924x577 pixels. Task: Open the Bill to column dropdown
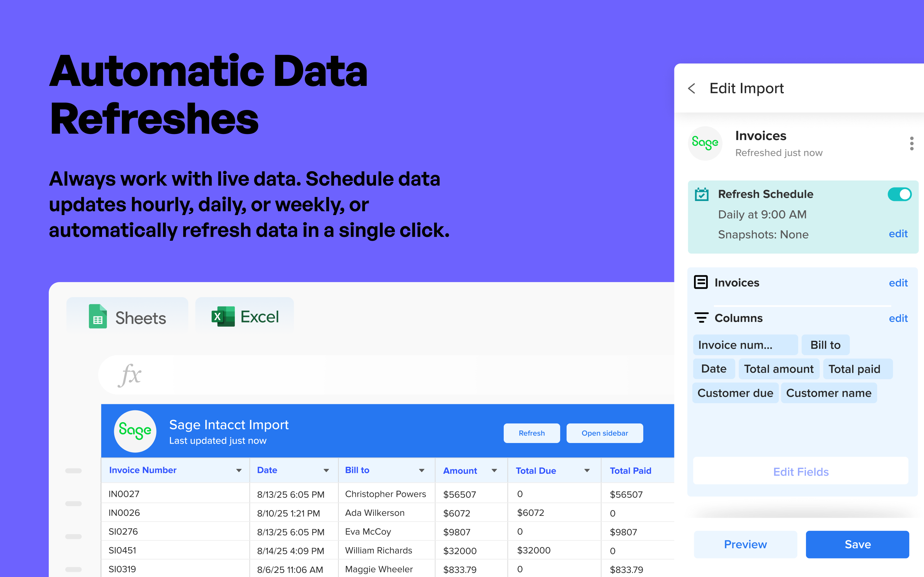pyautogui.click(x=422, y=471)
